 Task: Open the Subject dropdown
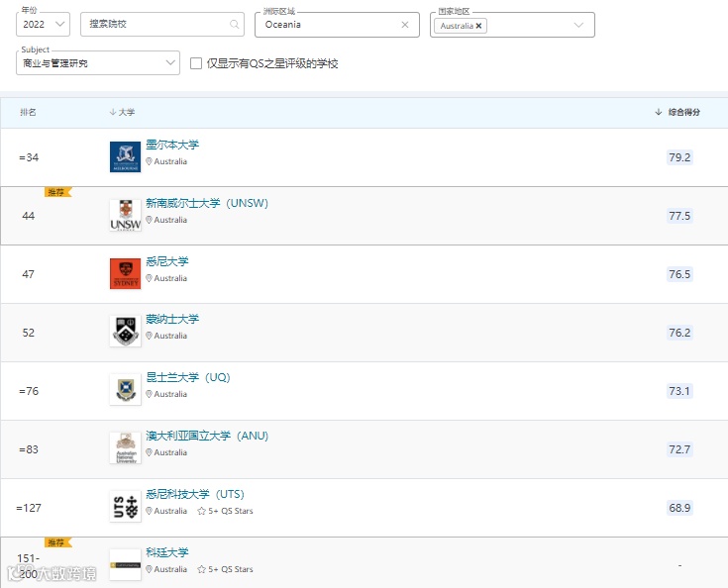[x=98, y=63]
